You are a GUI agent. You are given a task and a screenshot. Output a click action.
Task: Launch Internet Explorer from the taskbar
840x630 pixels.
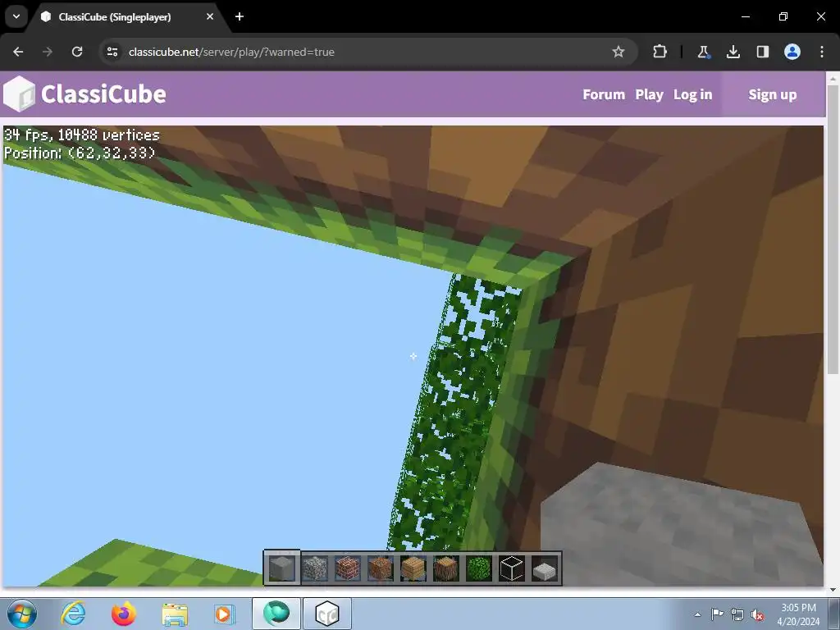pyautogui.click(x=73, y=614)
